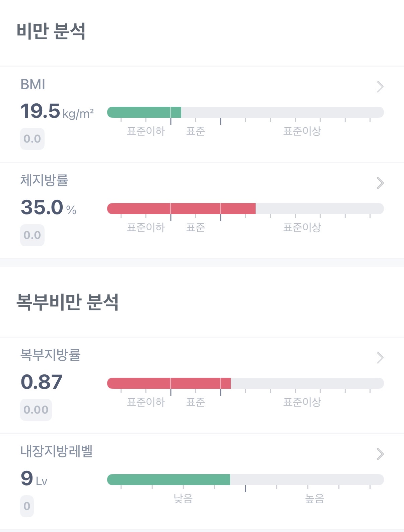The width and height of the screenshot is (404, 532).
Task: Click the red 체지방률 progress bar
Action: pyautogui.click(x=181, y=209)
